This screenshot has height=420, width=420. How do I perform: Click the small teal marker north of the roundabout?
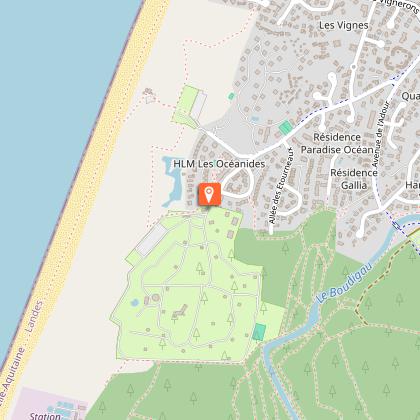click(231, 97)
